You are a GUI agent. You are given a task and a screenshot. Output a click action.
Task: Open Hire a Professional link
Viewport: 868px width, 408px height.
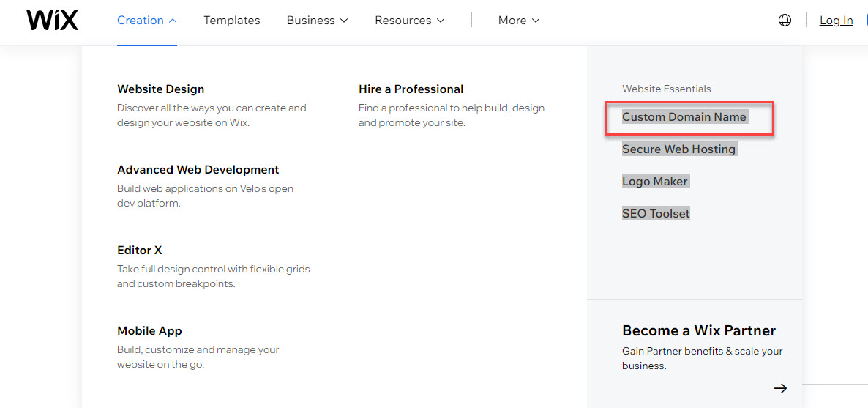click(x=411, y=89)
